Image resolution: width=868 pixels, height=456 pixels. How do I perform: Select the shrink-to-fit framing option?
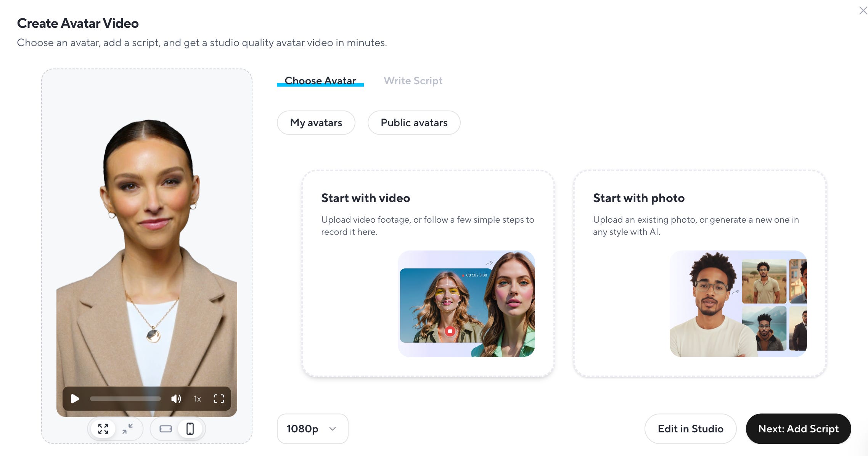[128, 429]
